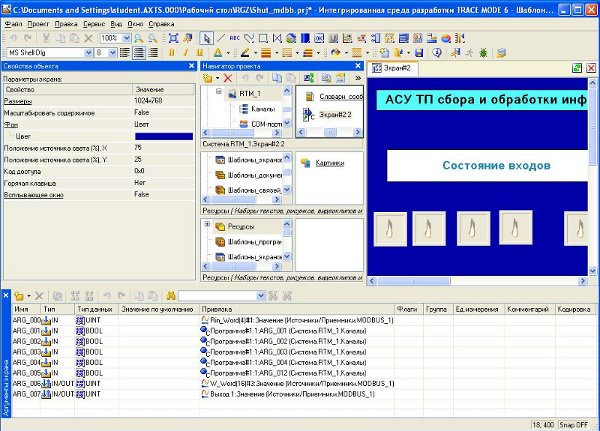The width and height of the screenshot is (600, 431).
Task: Open the text color dropdown arrow
Action: click(x=228, y=53)
